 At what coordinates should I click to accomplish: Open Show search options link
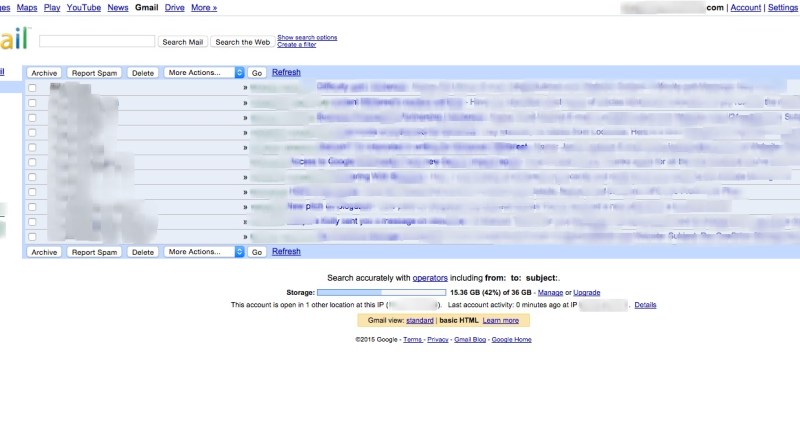point(307,37)
